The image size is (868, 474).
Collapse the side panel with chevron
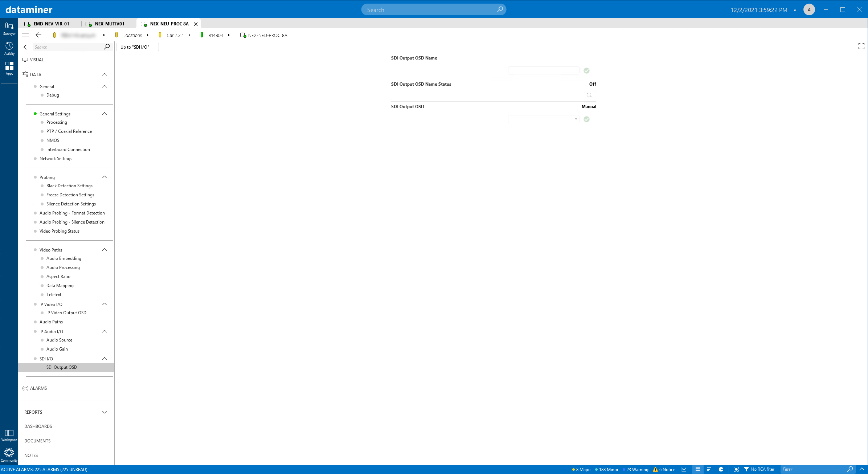25,47
